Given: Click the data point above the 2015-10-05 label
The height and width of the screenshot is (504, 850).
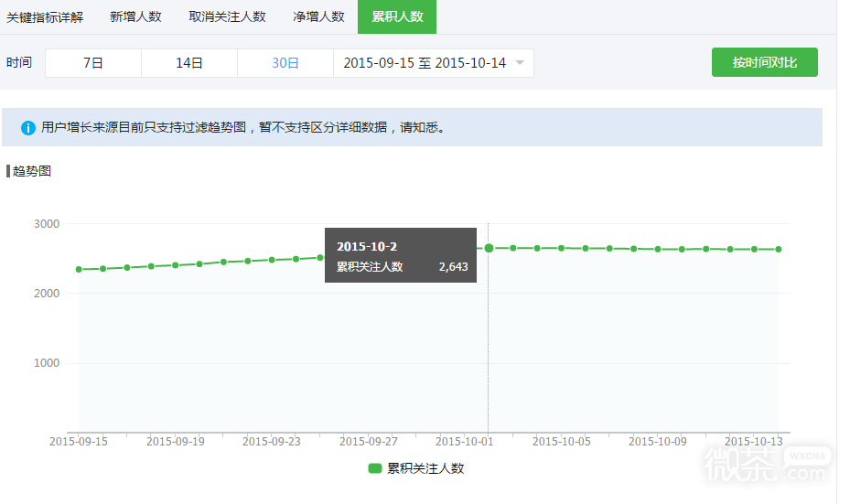Looking at the screenshot, I should click(561, 248).
